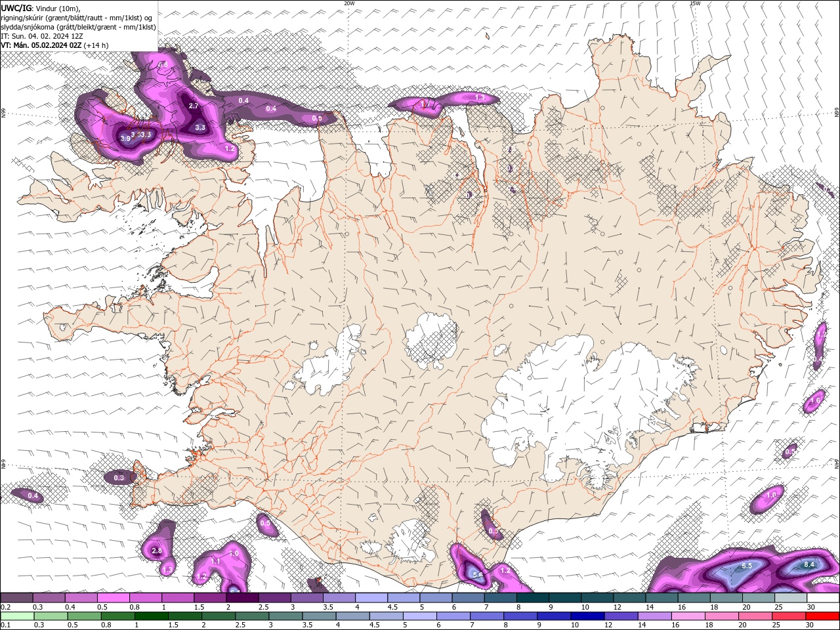
Task: Click the 'rigning/skúrir' legend description line
Action: click(x=77, y=17)
